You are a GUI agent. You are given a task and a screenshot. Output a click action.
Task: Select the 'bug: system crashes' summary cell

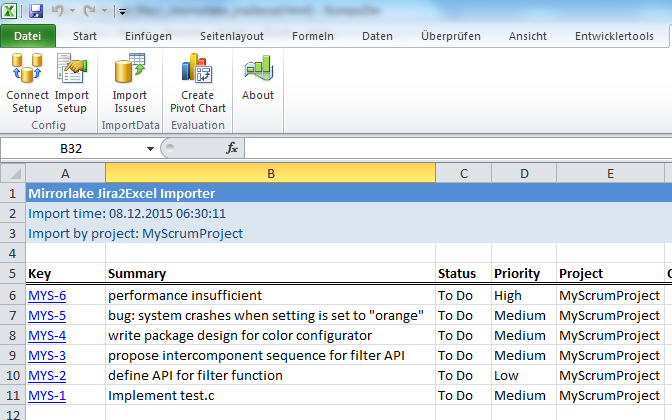(270, 316)
